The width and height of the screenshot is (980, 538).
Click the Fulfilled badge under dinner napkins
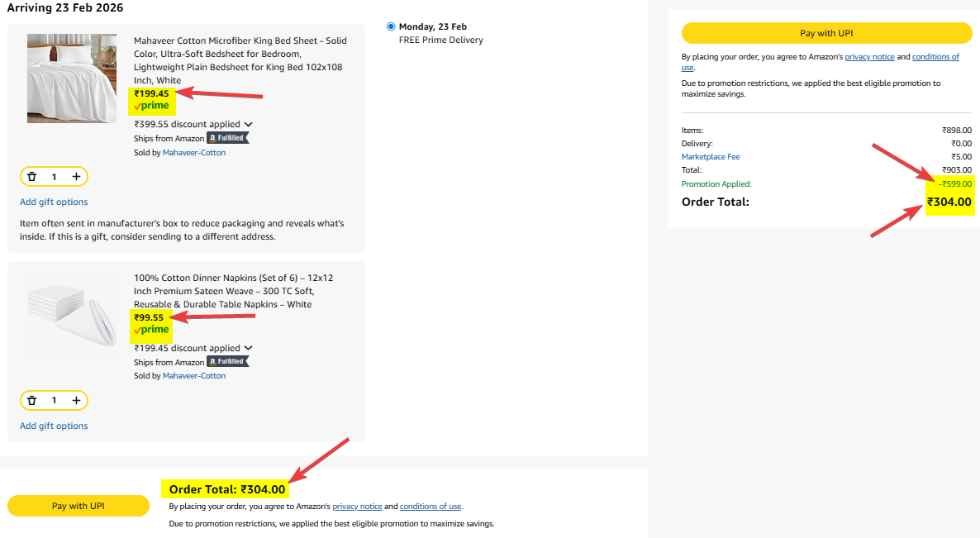tap(227, 362)
